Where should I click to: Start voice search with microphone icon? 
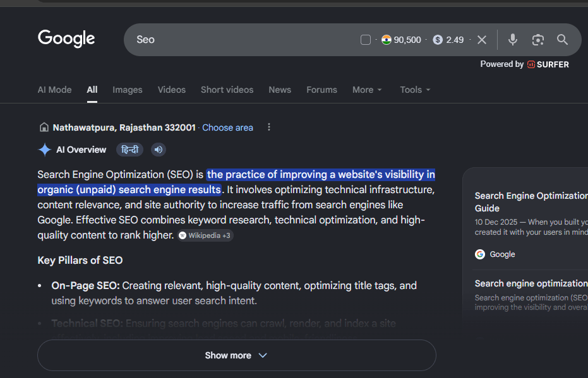[x=513, y=40]
